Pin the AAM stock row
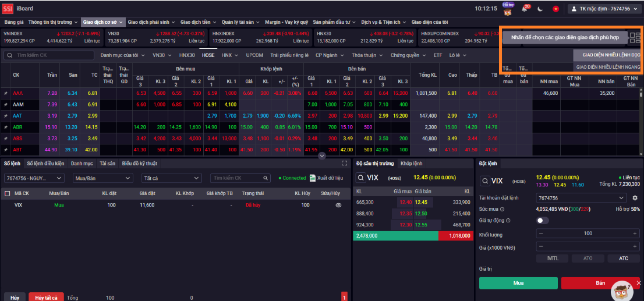The width and height of the screenshot is (644, 301). click(6, 105)
